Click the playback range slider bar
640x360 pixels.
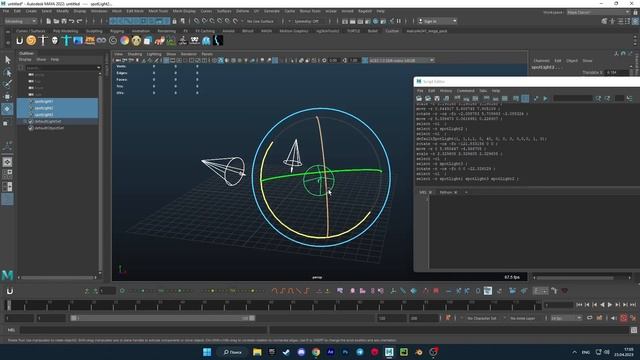click(162, 318)
